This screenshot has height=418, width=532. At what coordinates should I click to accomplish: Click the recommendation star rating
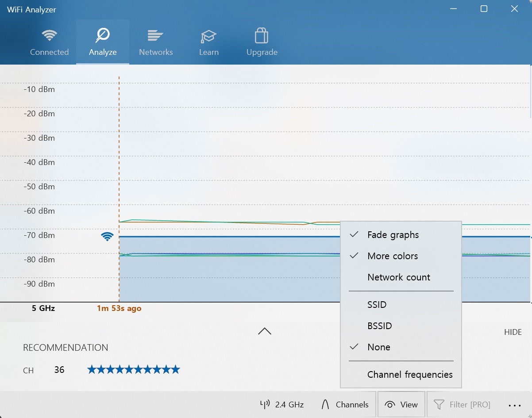(x=134, y=369)
